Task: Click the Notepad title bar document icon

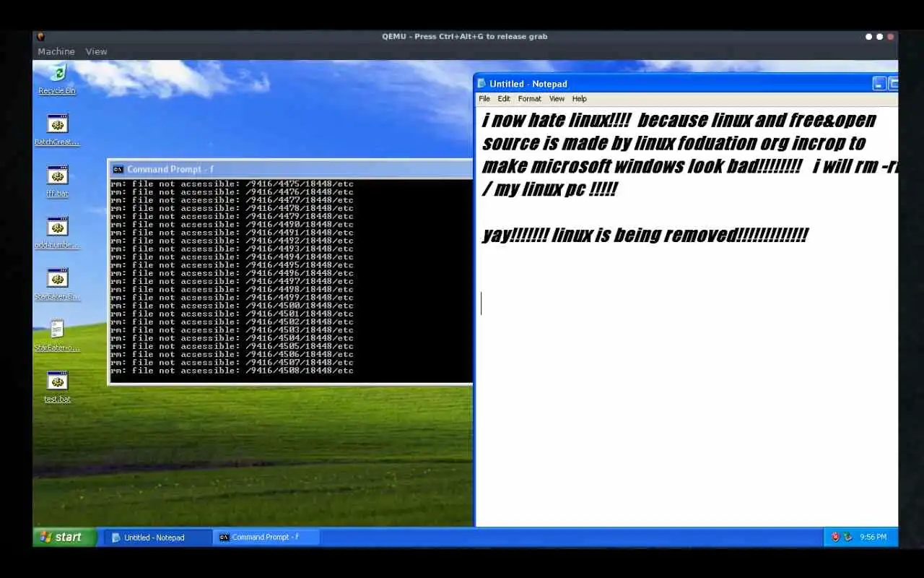Action: click(481, 84)
